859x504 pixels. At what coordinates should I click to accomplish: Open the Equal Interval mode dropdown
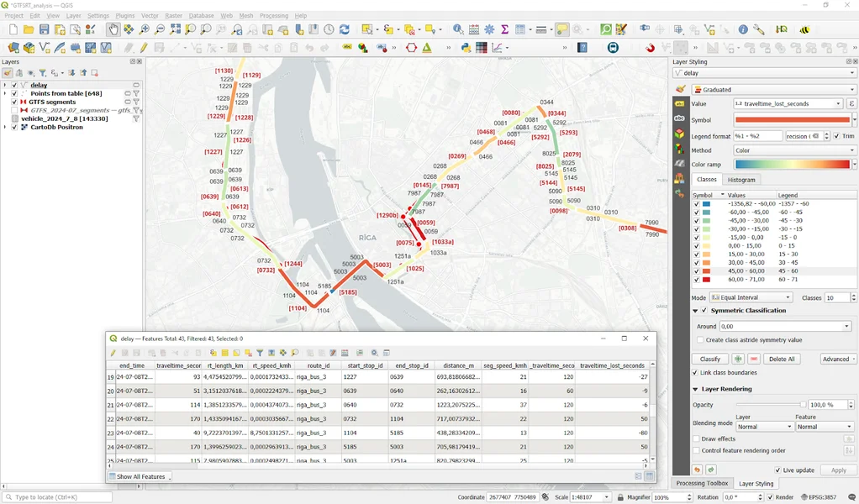pos(751,297)
